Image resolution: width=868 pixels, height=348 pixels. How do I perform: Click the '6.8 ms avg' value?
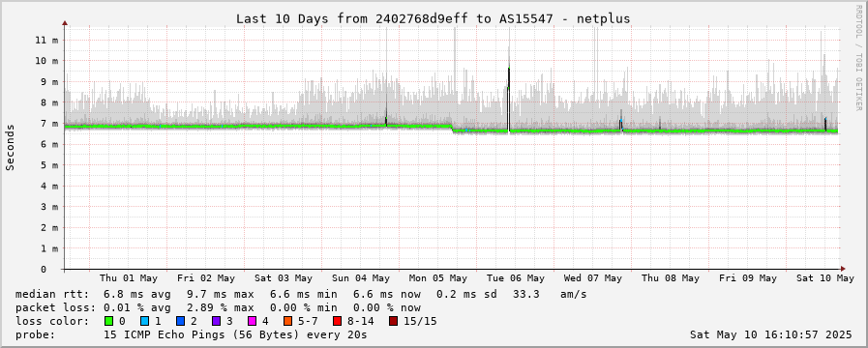click(x=137, y=294)
